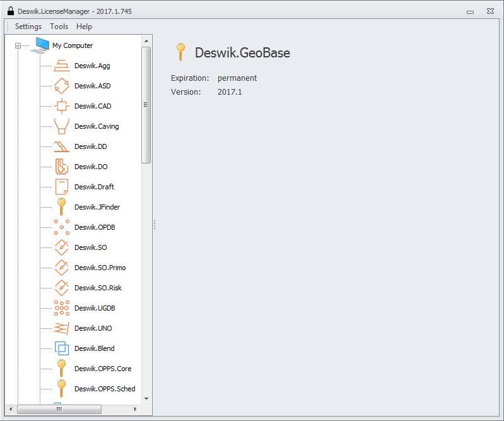Select Deswik.OPPS.Core in the tree
This screenshot has width=504, height=421.
(103, 369)
